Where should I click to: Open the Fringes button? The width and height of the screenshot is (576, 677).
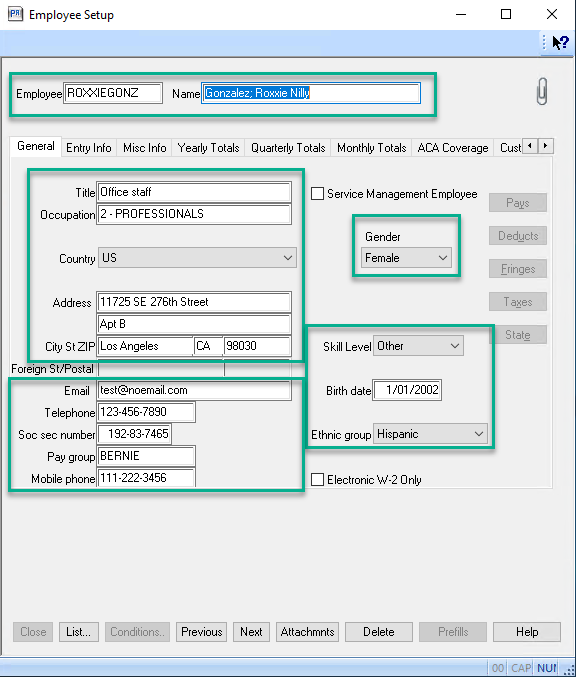[518, 269]
